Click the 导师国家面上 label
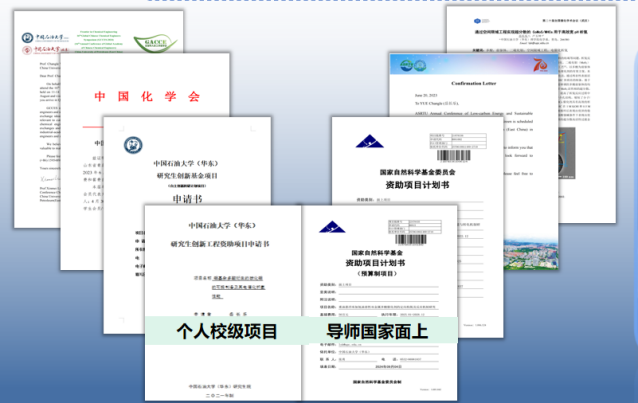Viewport: 638px width, 403px height. (x=377, y=331)
